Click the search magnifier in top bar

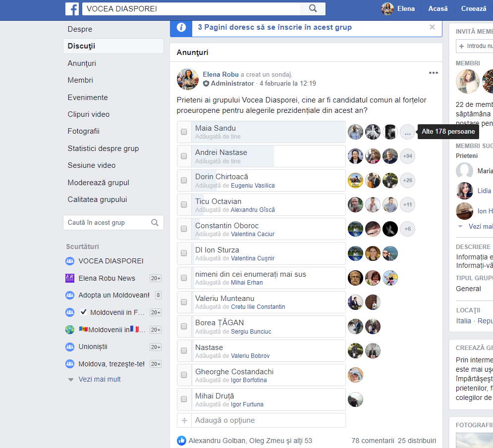coord(313,8)
